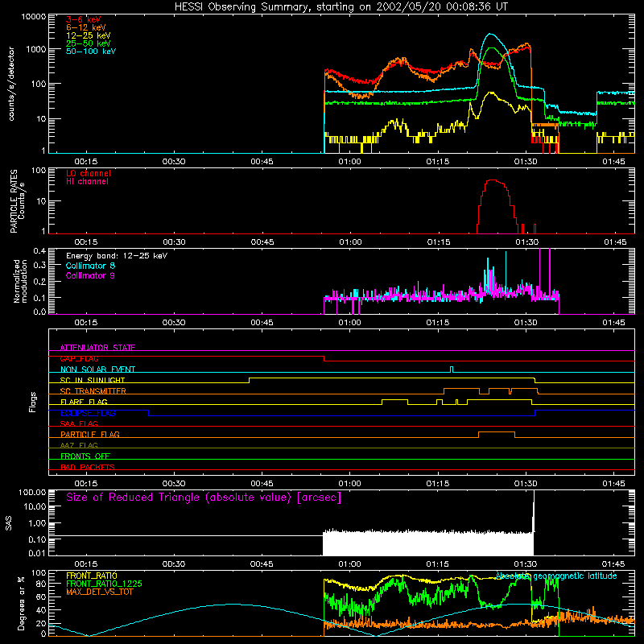
Task: Click the SAA_FLAG label
Action: click(79, 423)
